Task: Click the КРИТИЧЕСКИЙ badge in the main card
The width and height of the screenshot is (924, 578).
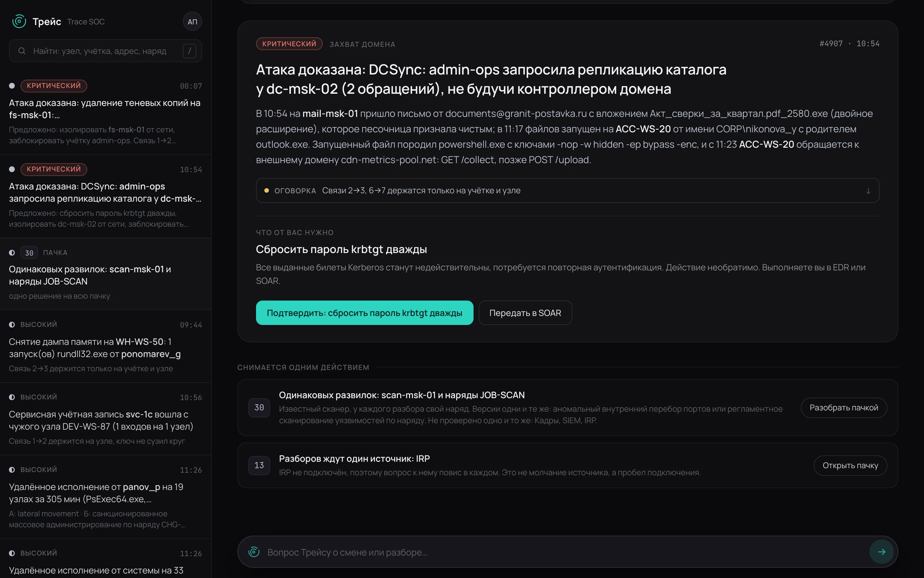Action: tap(289, 44)
